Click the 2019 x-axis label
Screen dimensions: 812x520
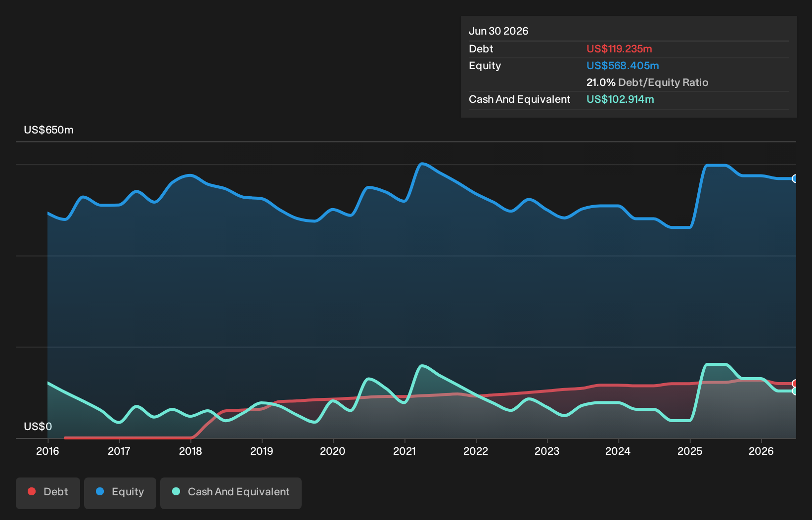click(262, 451)
